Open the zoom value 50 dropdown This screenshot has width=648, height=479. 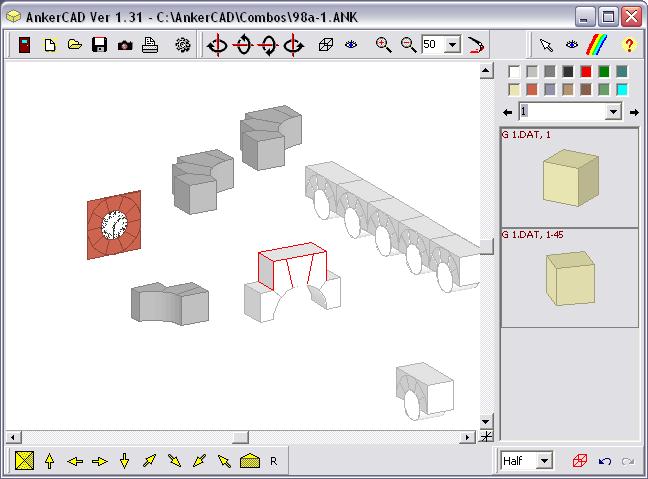point(453,44)
